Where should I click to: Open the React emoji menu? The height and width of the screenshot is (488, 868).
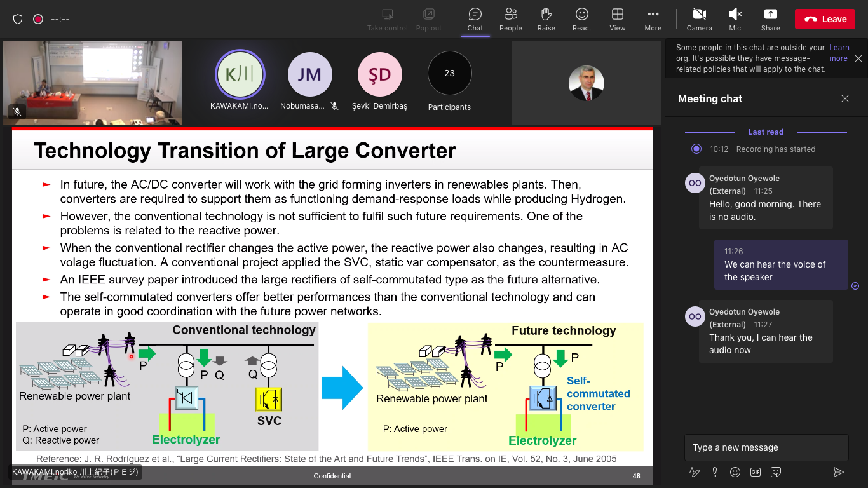coord(581,19)
